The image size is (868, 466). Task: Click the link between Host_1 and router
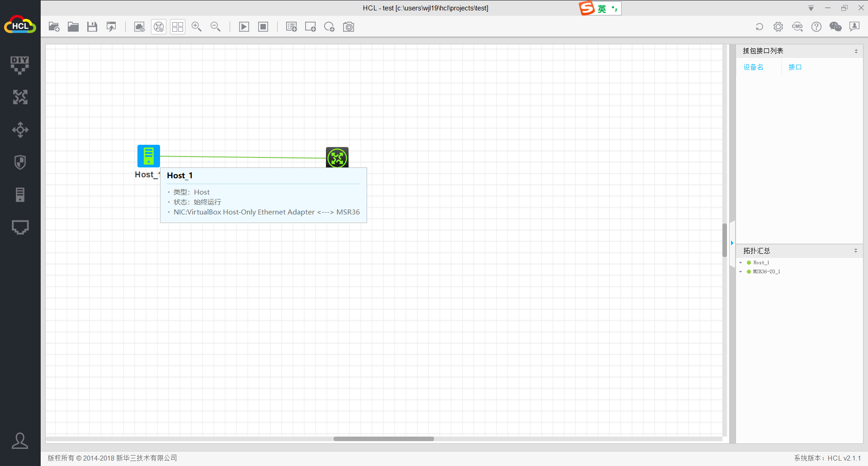coord(243,157)
